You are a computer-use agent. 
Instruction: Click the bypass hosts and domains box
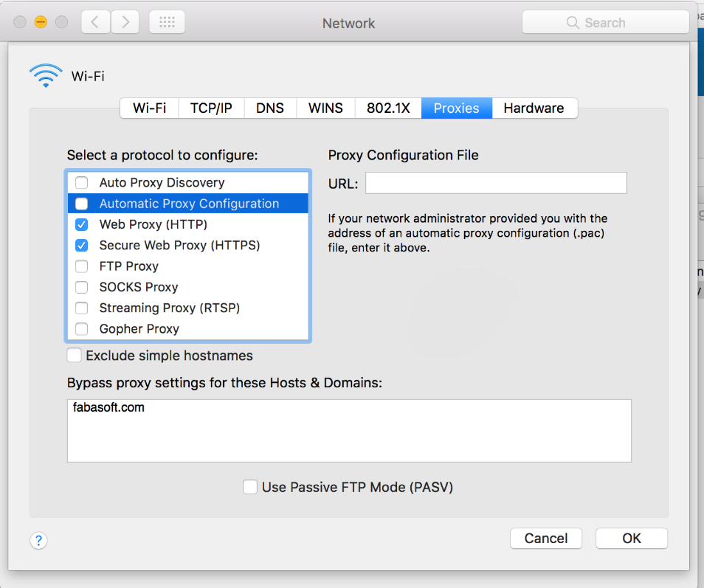coord(349,431)
